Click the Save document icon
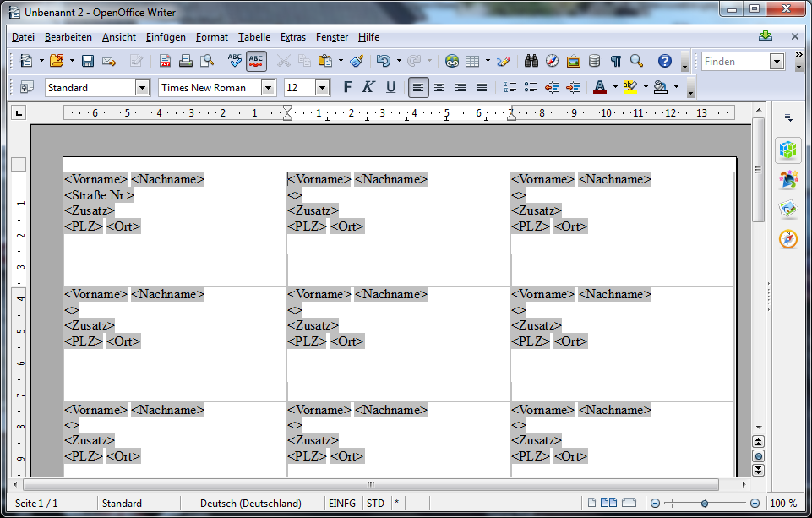Screen dimensions: 812x518 87,61
